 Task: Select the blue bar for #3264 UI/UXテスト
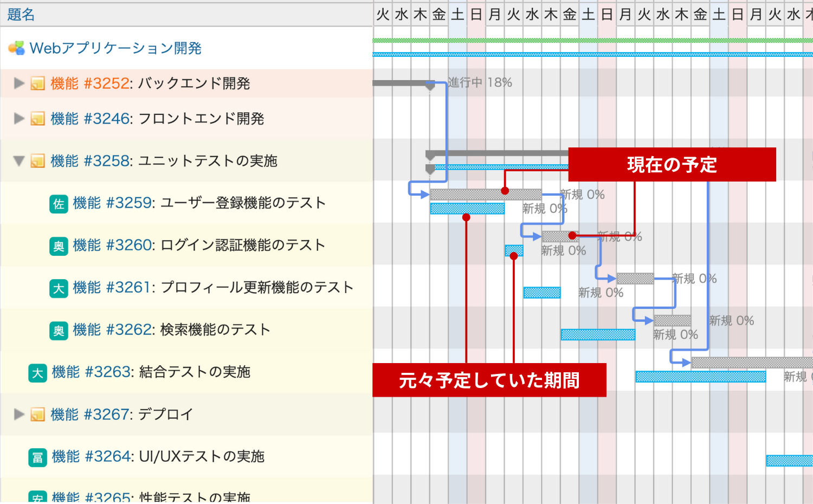pyautogui.click(x=790, y=461)
